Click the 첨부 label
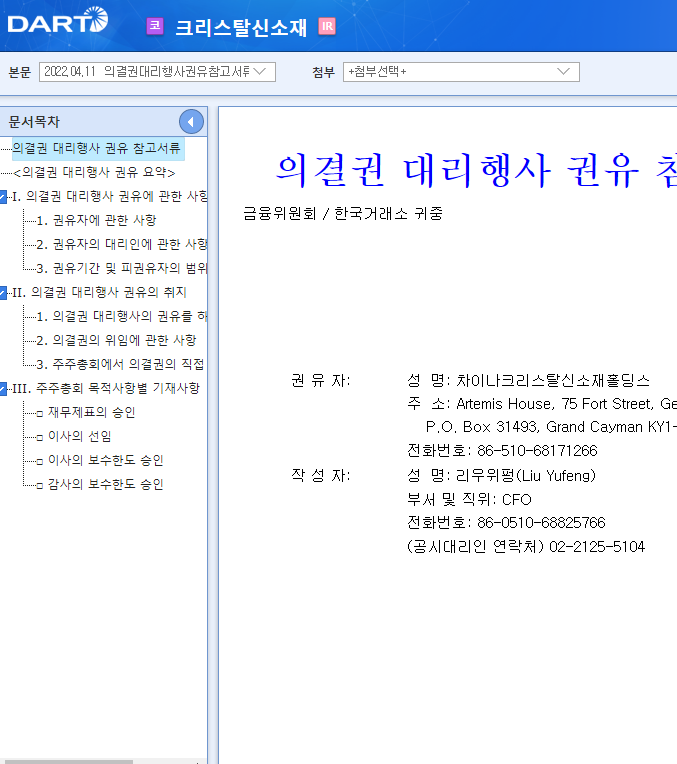Viewport: 677px width, 764px height. [324, 72]
